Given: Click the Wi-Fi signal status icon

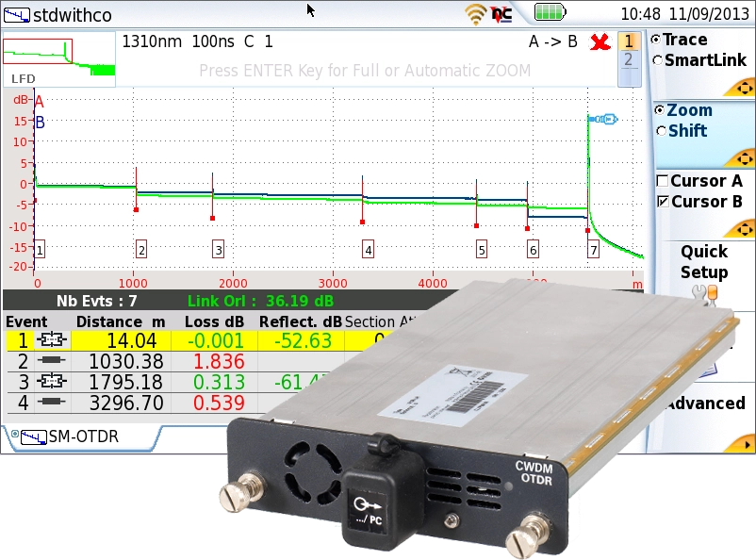Looking at the screenshot, I should [x=475, y=14].
